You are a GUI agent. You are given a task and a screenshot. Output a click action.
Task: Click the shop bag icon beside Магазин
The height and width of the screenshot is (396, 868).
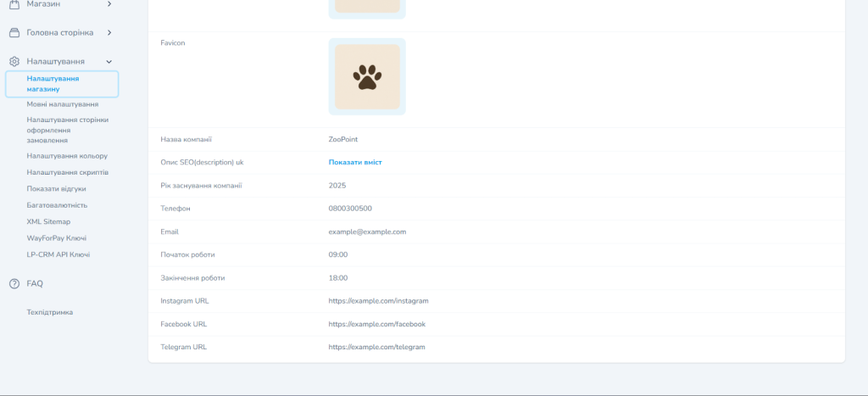point(14,4)
